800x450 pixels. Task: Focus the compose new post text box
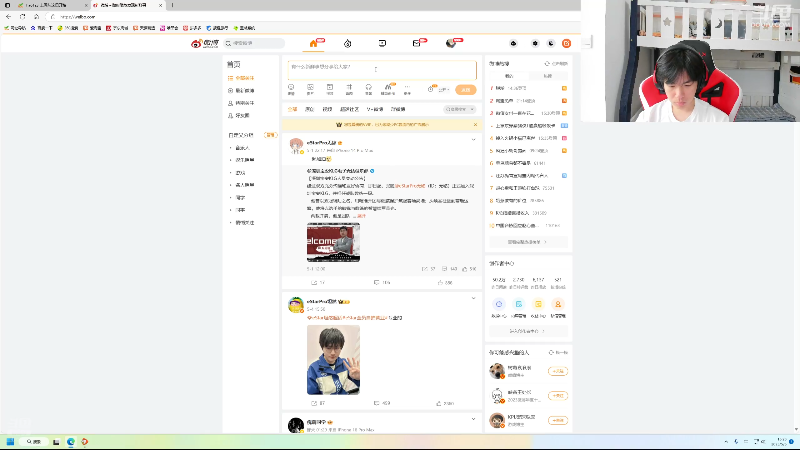(382, 70)
